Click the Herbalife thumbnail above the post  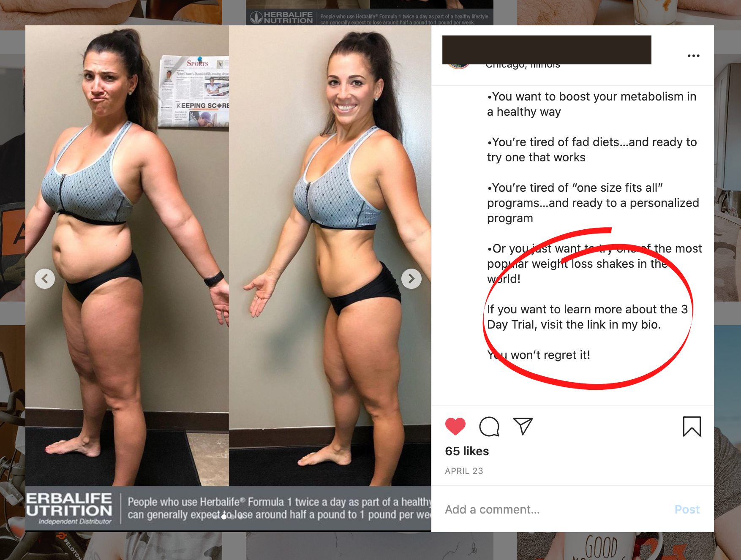click(370, 13)
